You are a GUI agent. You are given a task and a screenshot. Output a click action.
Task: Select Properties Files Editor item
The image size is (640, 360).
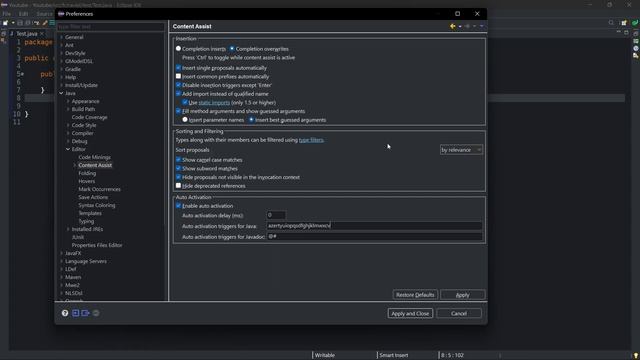(x=97, y=245)
